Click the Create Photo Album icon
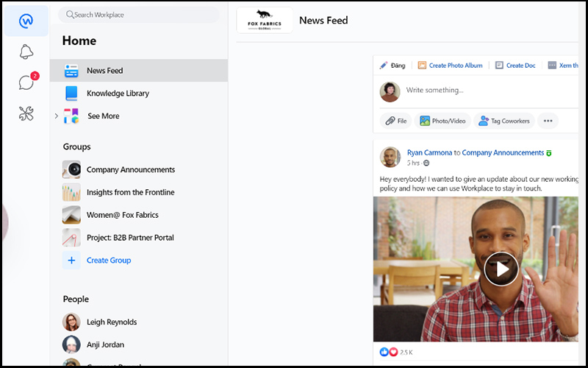 pyautogui.click(x=422, y=66)
